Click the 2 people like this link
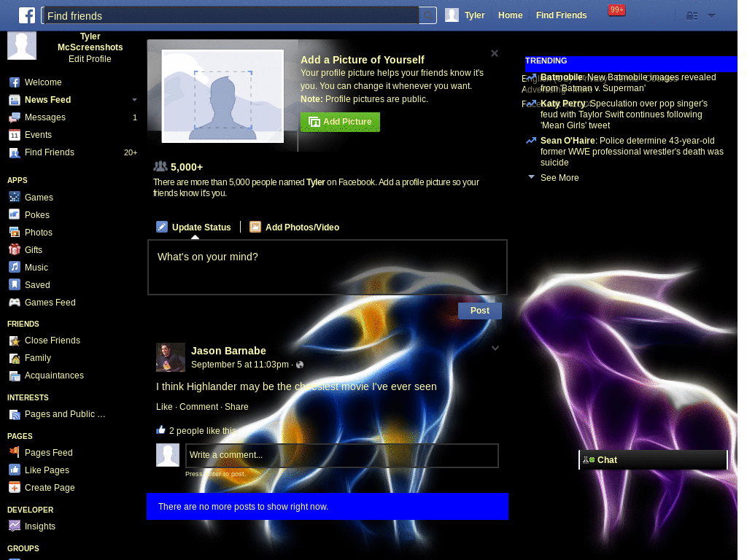The image size is (747, 560). click(x=203, y=431)
